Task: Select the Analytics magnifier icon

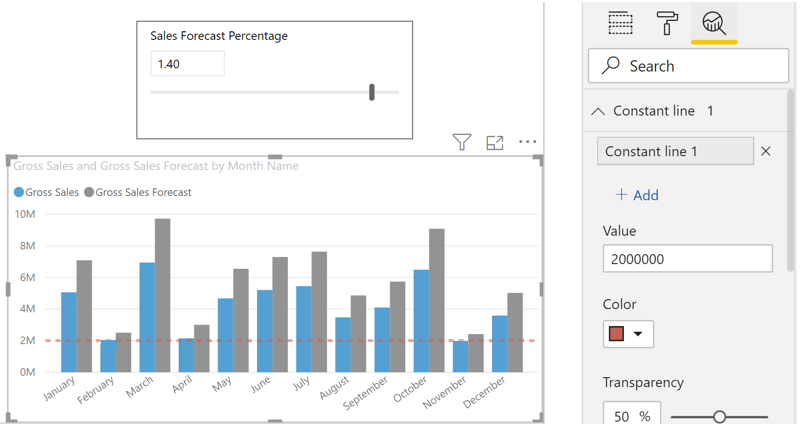Action: pos(714,23)
